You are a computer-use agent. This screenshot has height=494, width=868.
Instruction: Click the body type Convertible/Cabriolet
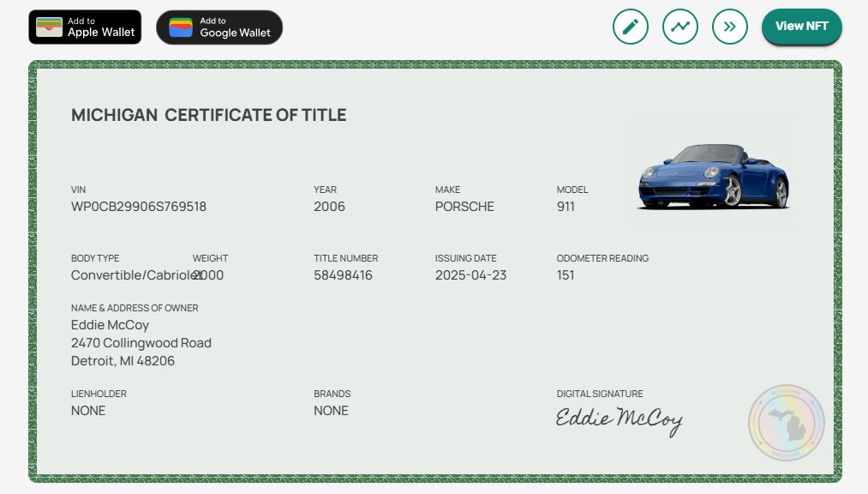point(136,275)
